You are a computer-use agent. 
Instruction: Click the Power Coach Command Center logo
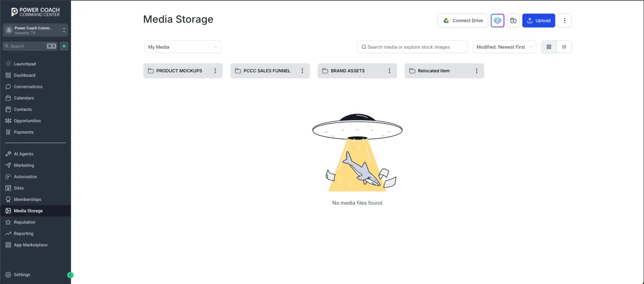[35, 11]
